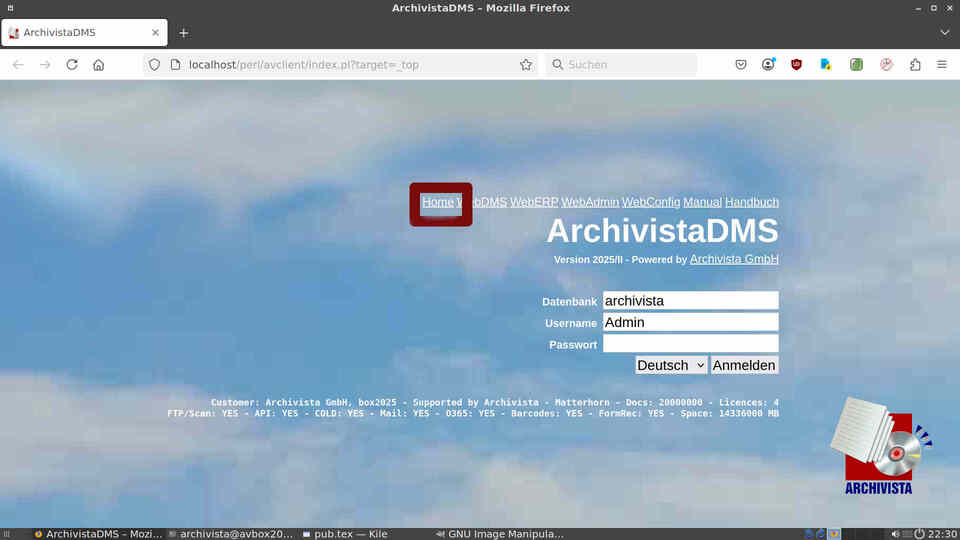This screenshot has height=540, width=960.
Task: Open the Manual link
Action: pos(702,202)
